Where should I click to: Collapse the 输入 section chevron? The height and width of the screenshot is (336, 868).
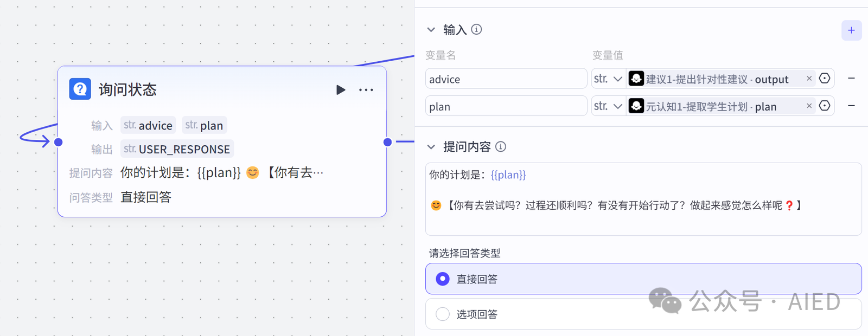[x=431, y=30]
